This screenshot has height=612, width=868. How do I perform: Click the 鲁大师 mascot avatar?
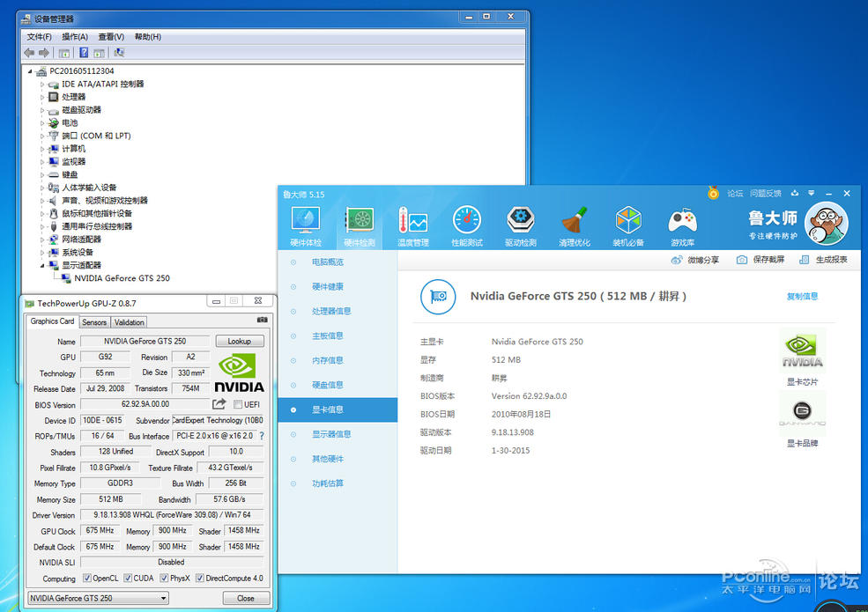[826, 224]
